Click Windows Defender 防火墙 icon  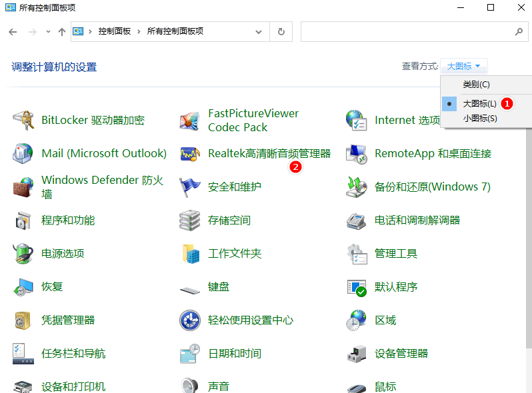click(x=23, y=187)
